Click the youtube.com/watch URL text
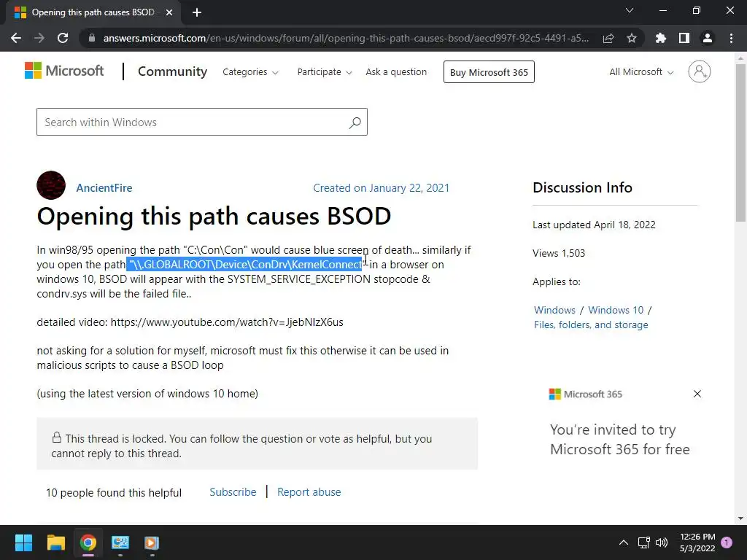 pos(227,322)
